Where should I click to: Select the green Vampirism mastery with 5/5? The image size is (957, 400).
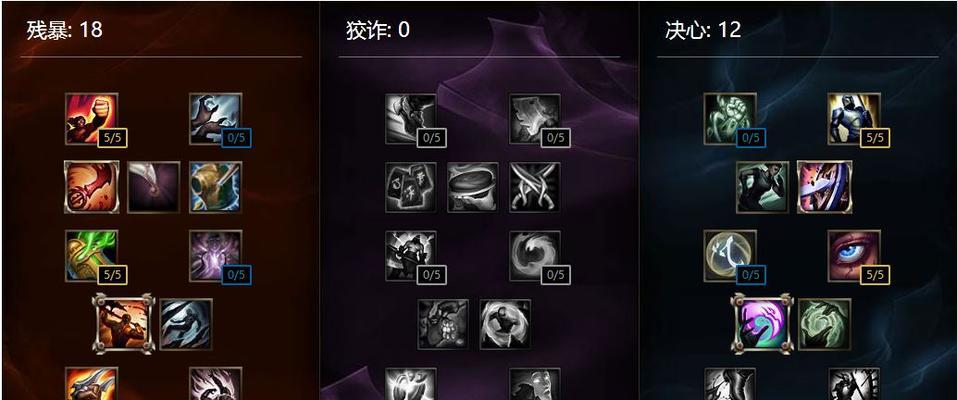click(92, 256)
